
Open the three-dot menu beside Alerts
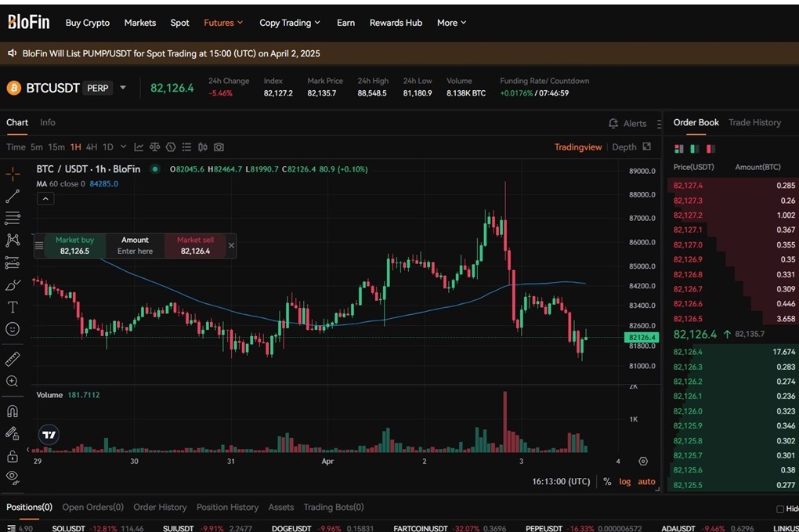[659, 124]
